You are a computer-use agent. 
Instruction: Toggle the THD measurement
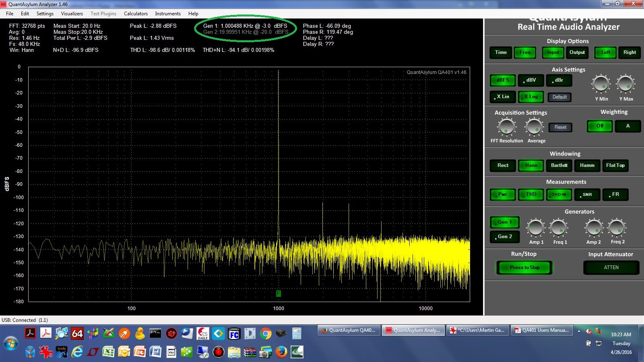(531, 194)
